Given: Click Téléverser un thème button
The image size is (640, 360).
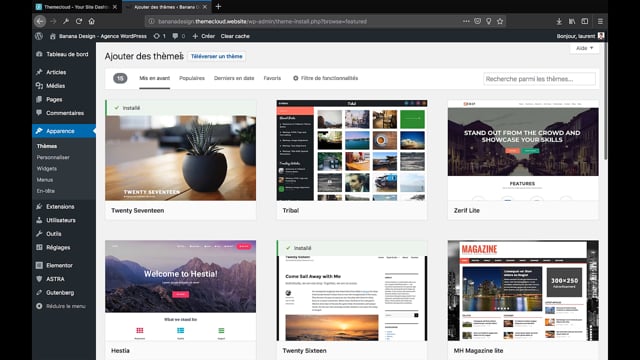Looking at the screenshot, I should [x=217, y=56].
